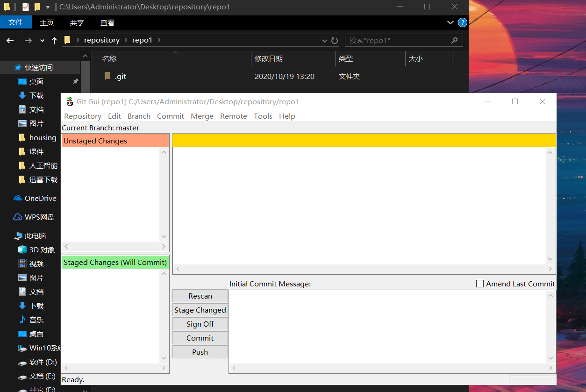This screenshot has width=586, height=392.
Task: Click the yellow diff header bar
Action: (364, 140)
